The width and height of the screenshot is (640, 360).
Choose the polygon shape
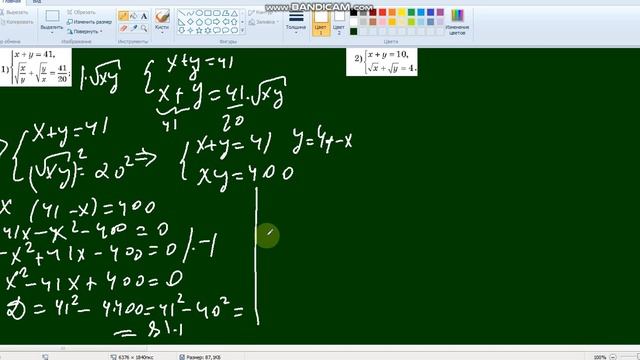click(x=226, y=13)
